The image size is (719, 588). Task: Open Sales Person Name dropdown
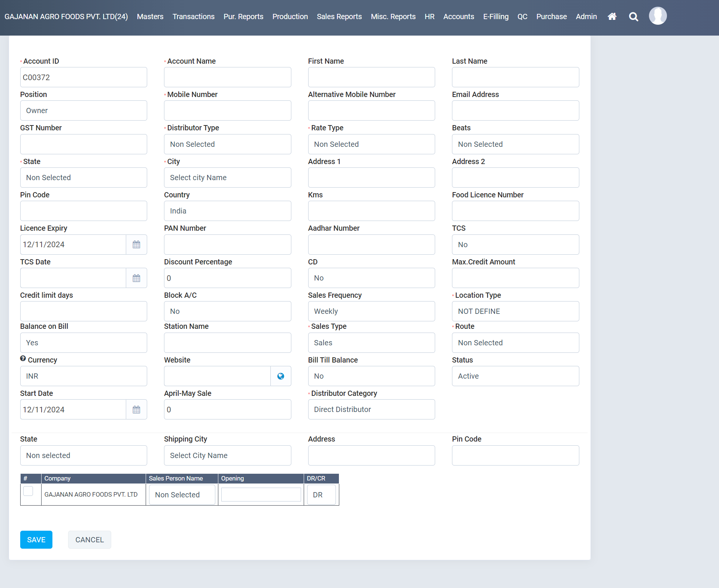click(182, 495)
